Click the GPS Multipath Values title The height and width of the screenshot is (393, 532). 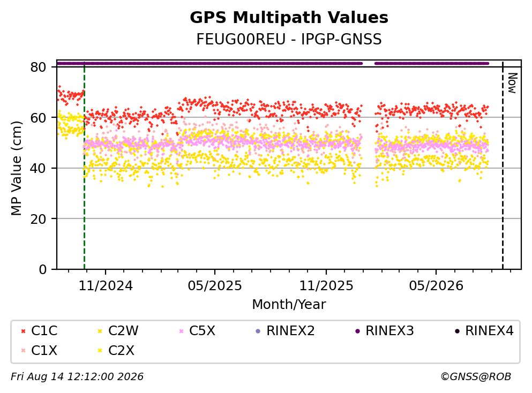(x=289, y=18)
